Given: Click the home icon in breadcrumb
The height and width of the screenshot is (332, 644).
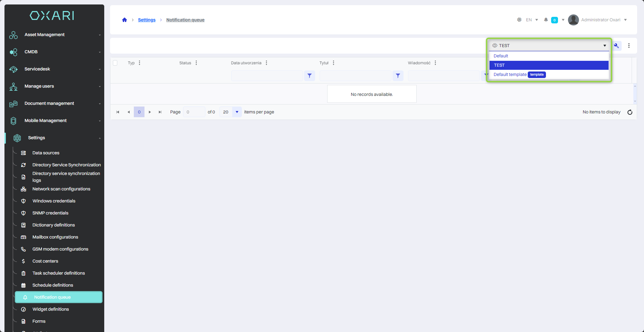Looking at the screenshot, I should point(125,20).
